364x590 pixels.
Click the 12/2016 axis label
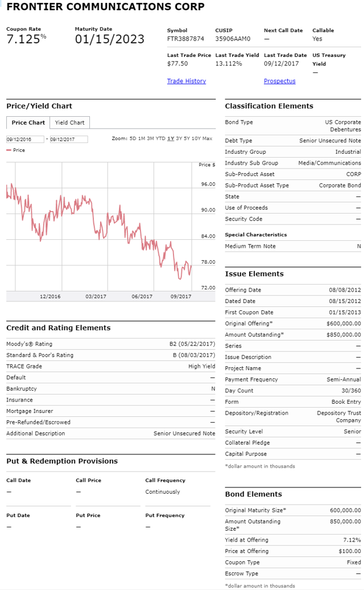pyautogui.click(x=50, y=297)
